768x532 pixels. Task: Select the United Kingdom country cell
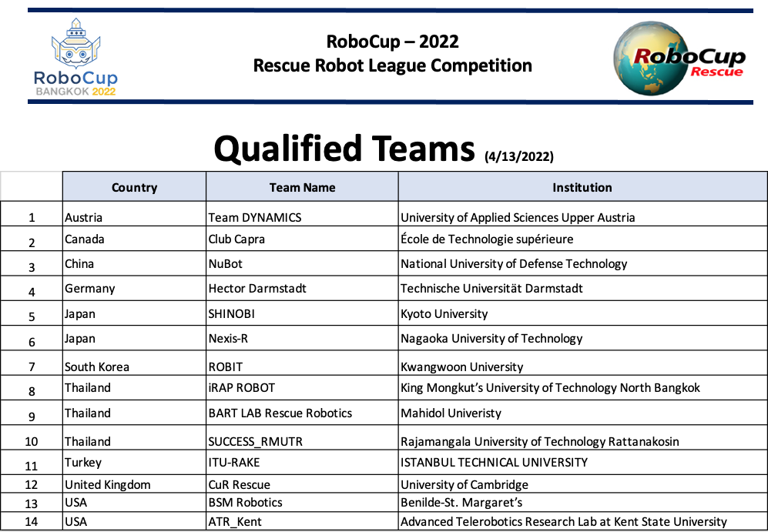click(134, 484)
